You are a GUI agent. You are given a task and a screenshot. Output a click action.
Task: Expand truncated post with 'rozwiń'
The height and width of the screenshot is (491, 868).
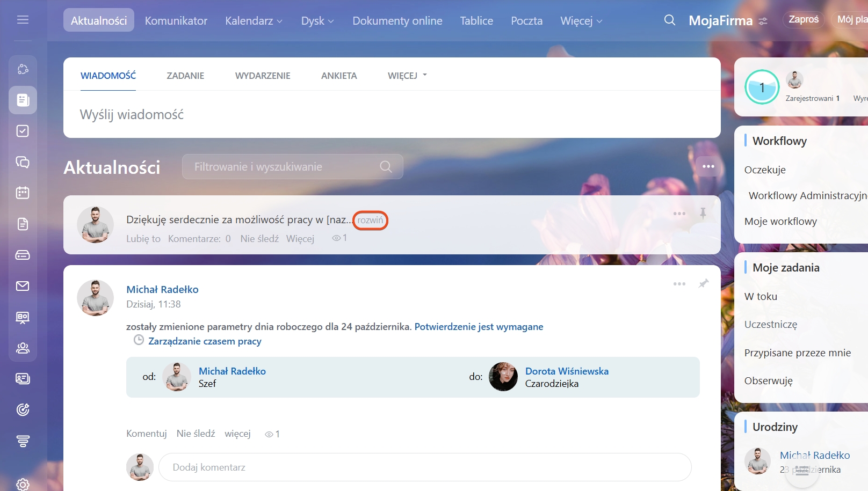point(370,220)
